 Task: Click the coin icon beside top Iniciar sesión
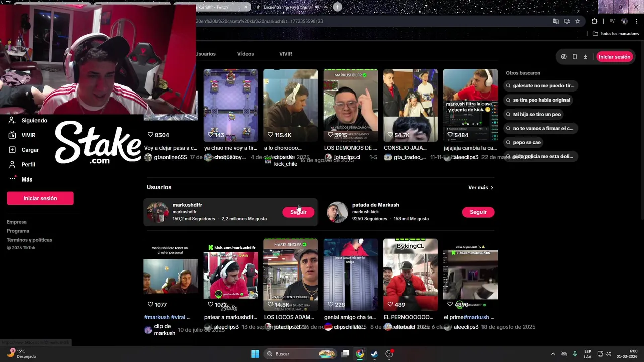(x=563, y=57)
